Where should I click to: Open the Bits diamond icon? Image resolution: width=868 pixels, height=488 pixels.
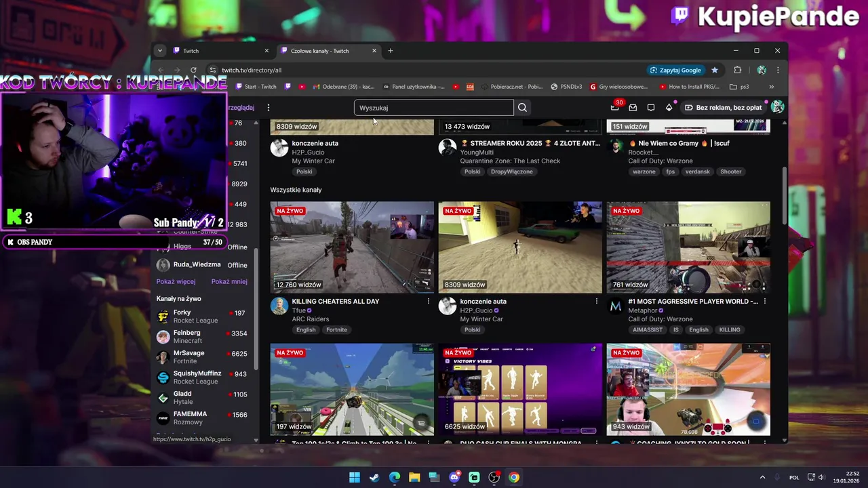[x=669, y=108]
